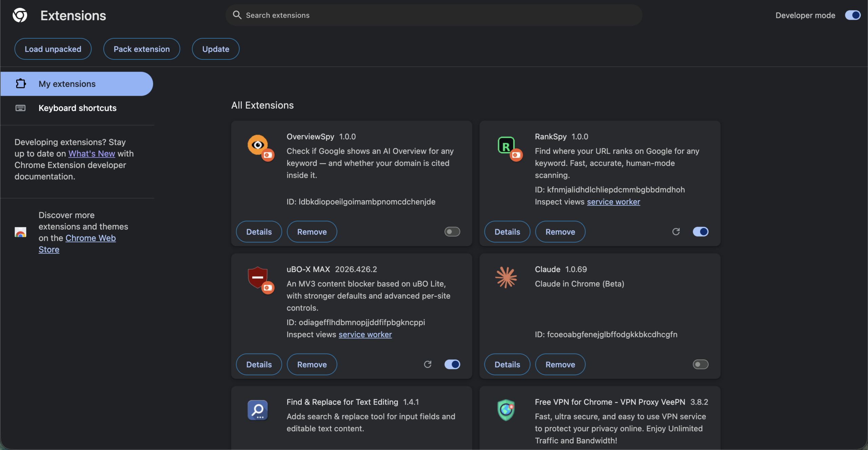Click the unpacked badge on RankSpy icon

coord(516,155)
